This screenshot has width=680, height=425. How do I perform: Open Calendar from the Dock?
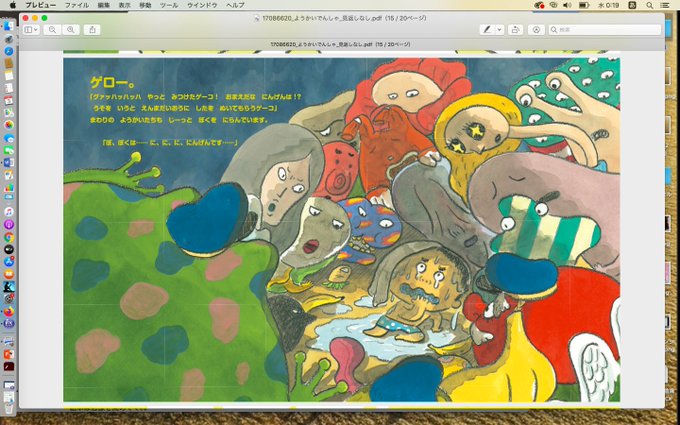(9, 101)
